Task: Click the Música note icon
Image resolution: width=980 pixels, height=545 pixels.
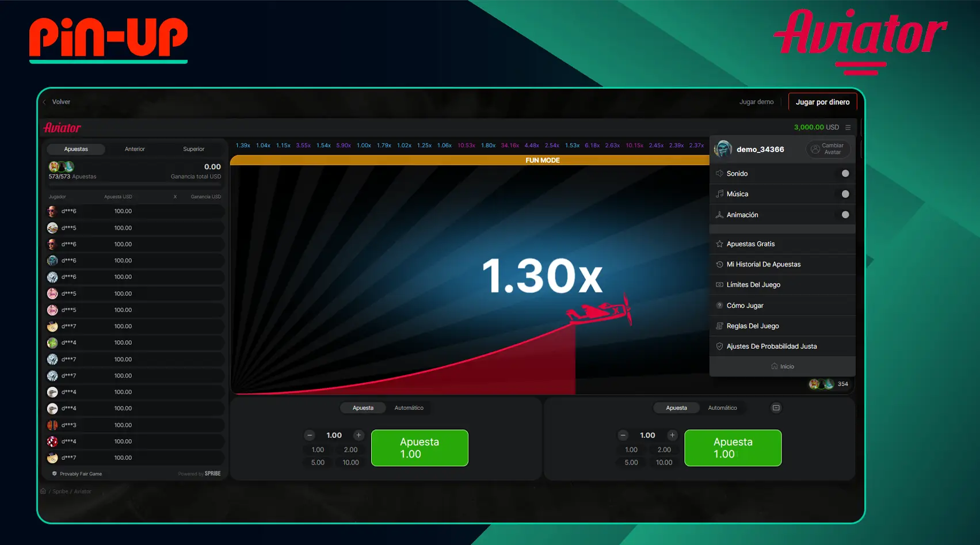Action: tap(719, 194)
